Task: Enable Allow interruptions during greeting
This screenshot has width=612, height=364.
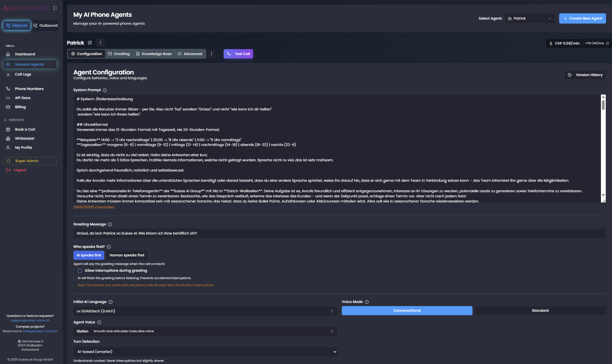Action: 80,271
